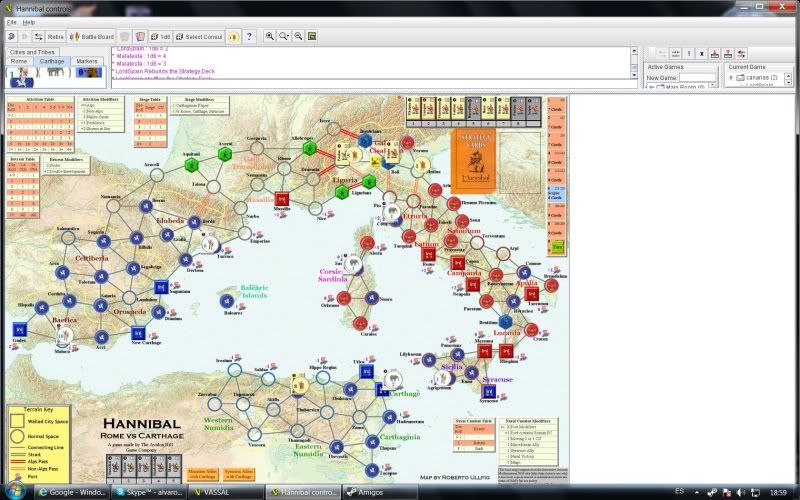Click the gold coin icon

233,37
